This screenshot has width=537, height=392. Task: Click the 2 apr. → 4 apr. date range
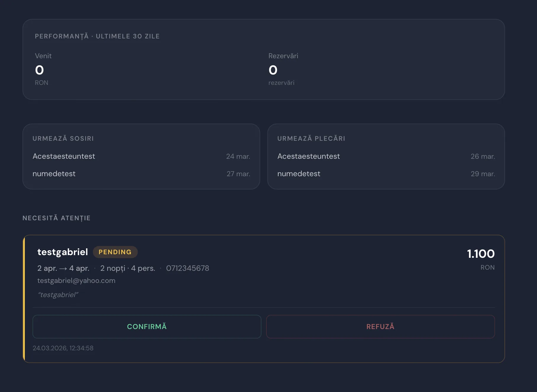tap(63, 268)
